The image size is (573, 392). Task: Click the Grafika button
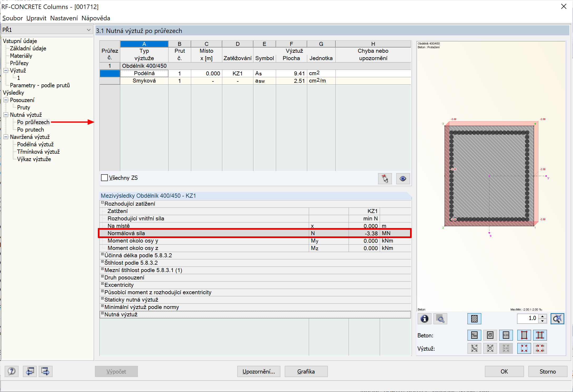306,371
